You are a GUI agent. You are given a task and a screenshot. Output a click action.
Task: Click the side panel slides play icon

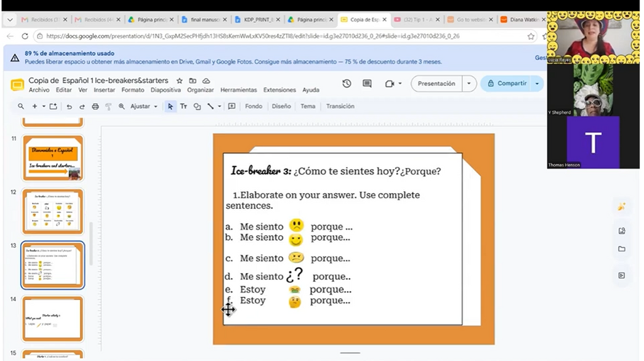621,275
